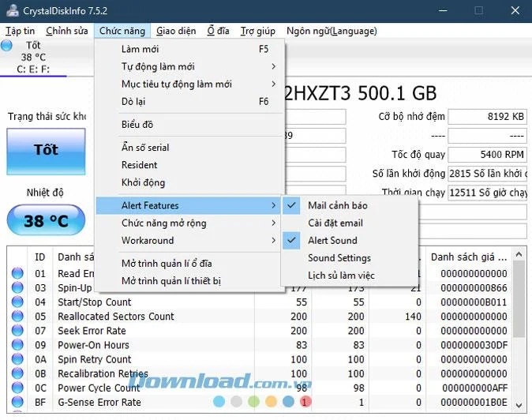Select Biểu đồ from the menu

190,125
